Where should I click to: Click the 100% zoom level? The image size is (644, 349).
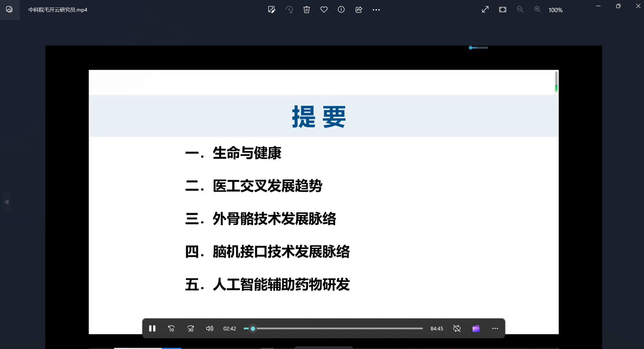[x=556, y=10]
